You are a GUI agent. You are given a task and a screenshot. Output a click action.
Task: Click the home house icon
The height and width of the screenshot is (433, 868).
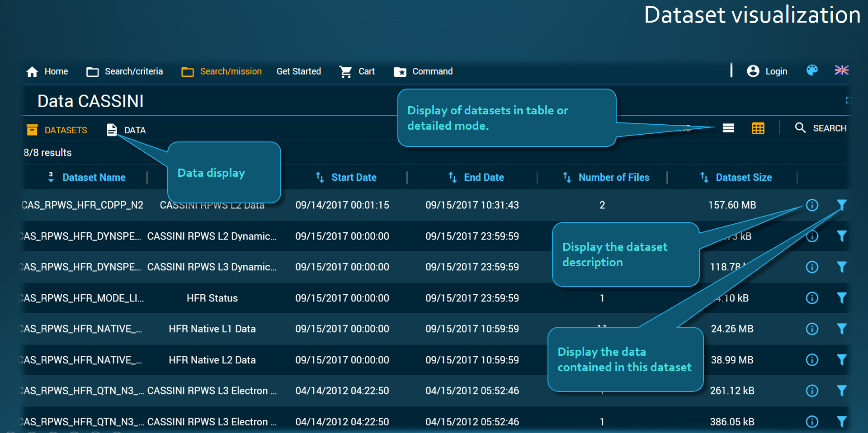click(32, 72)
